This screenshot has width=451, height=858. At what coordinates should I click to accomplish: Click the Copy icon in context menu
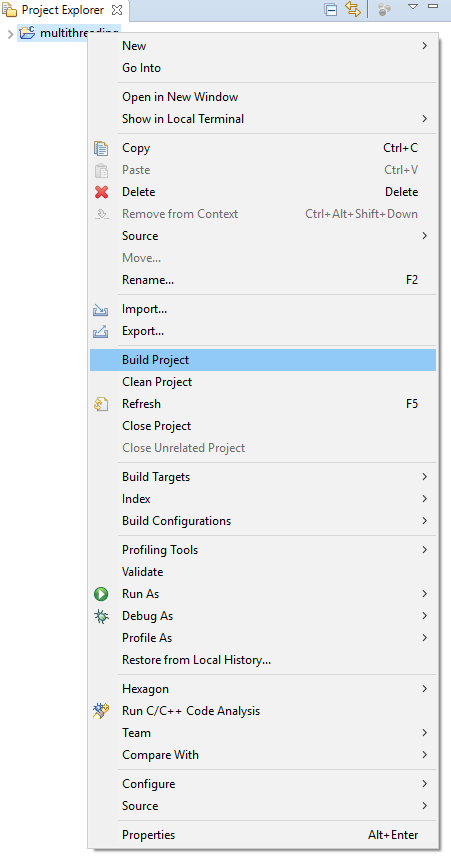101,148
